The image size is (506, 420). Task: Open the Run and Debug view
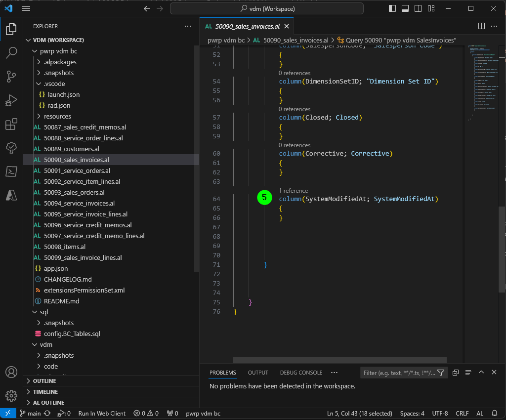(x=11, y=100)
